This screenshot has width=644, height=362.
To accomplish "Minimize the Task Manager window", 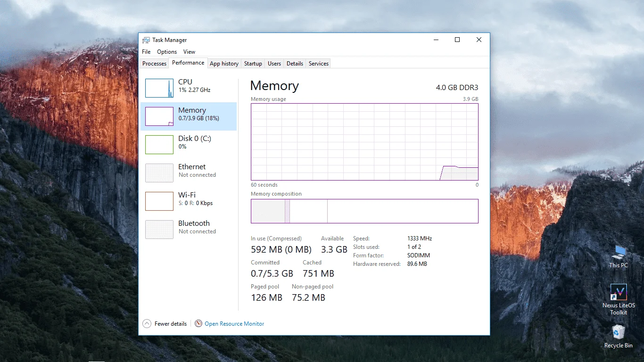I will [435, 40].
